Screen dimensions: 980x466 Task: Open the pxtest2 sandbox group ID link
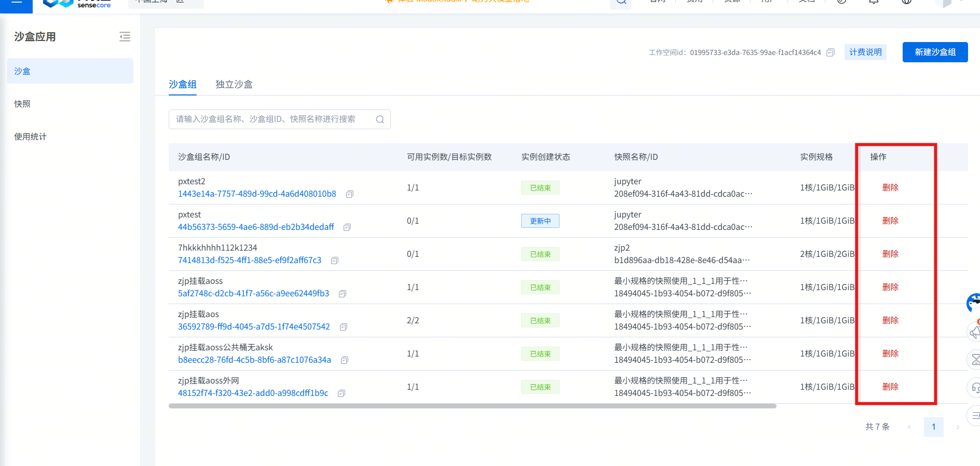pyautogui.click(x=257, y=194)
